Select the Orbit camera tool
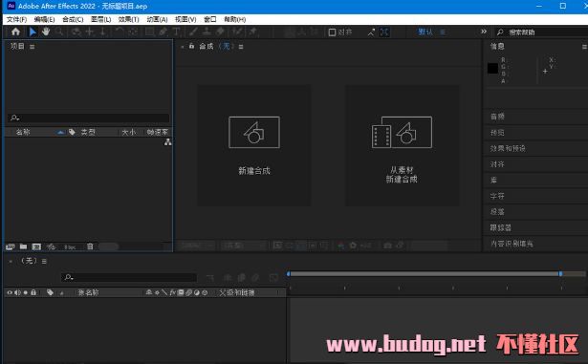The height and width of the screenshot is (364, 588). pos(76,32)
